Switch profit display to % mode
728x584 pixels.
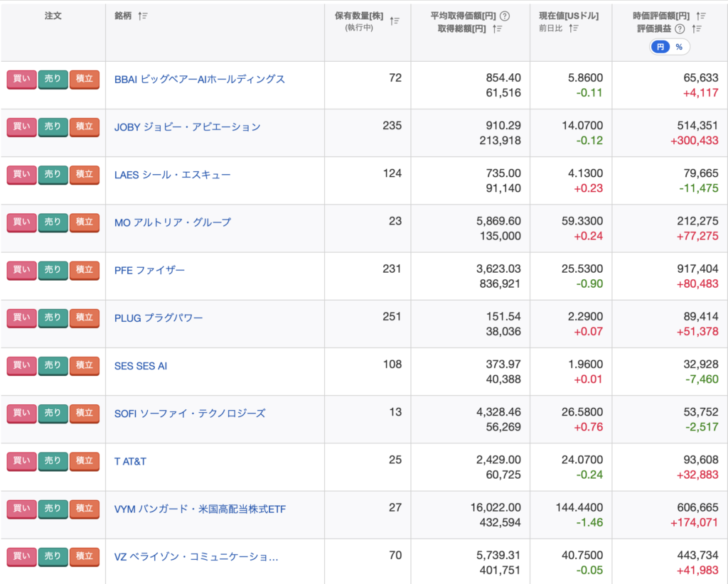point(679,47)
